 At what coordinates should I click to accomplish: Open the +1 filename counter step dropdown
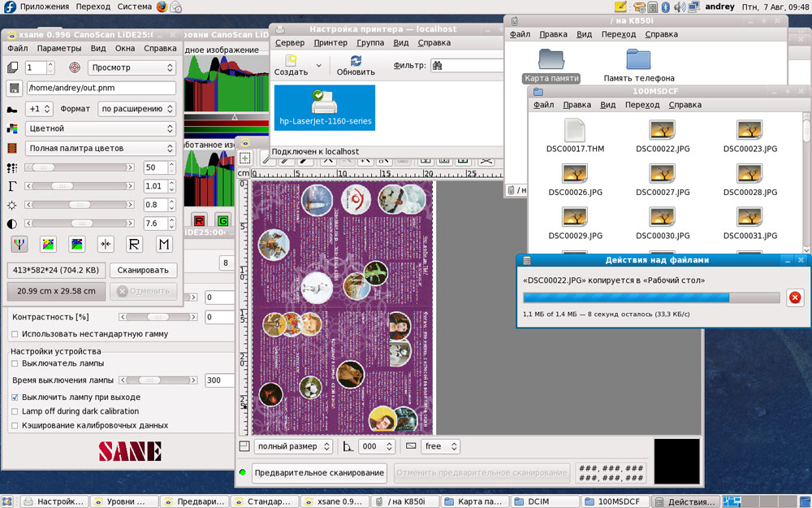pyautogui.click(x=40, y=109)
